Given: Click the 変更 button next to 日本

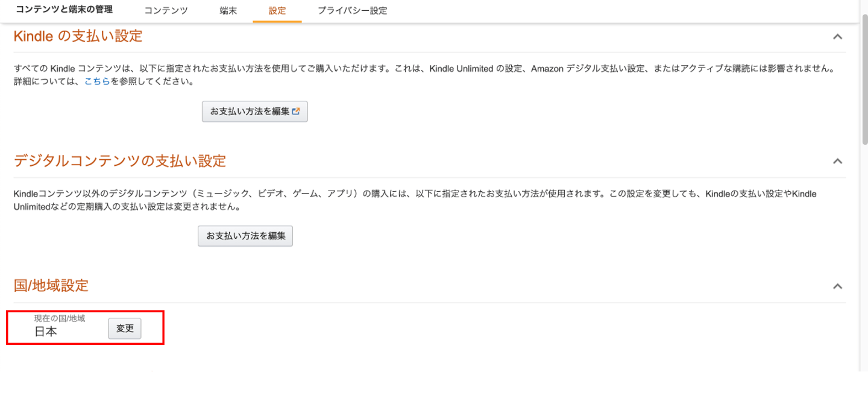Looking at the screenshot, I should pyautogui.click(x=125, y=329).
